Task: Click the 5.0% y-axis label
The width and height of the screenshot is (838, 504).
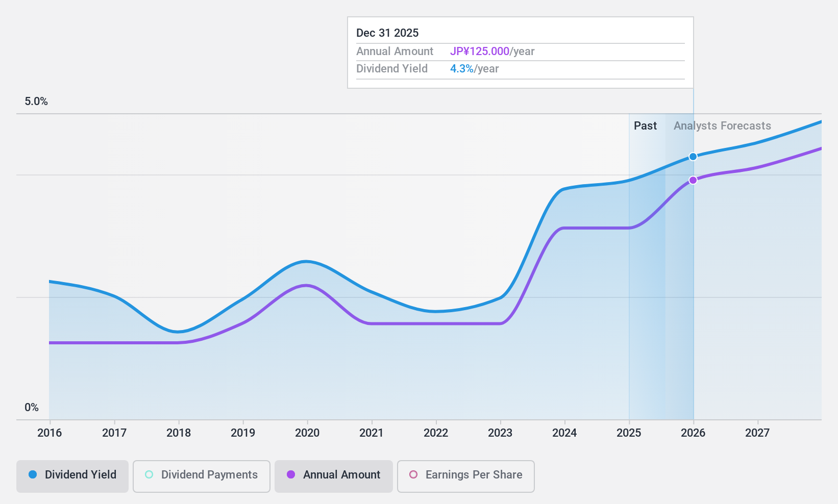Action: [36, 102]
